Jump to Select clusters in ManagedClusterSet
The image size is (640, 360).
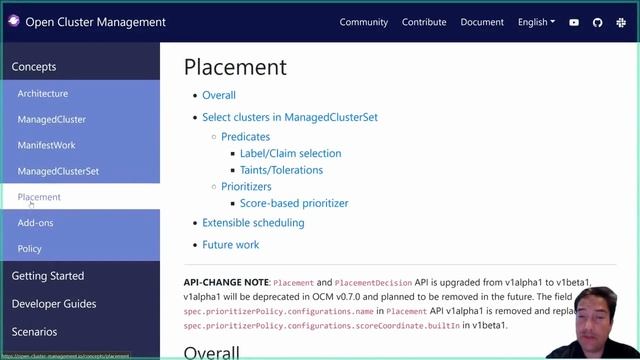tap(290, 117)
